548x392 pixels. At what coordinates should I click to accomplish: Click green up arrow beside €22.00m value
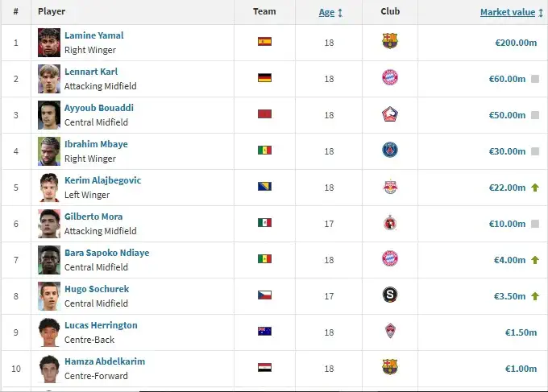(x=535, y=188)
